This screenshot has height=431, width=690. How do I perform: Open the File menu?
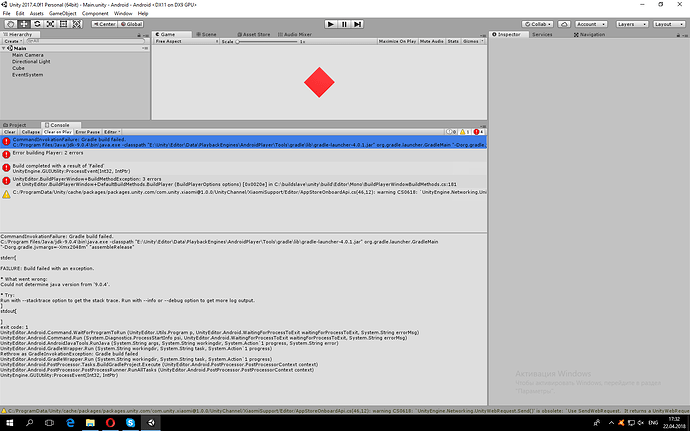7,13
